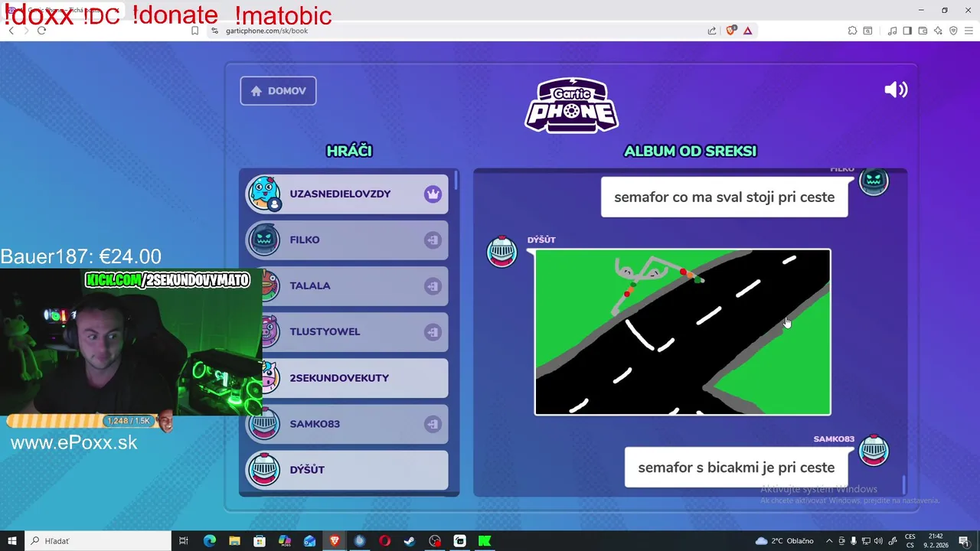Open Steam from the taskbar
The image size is (980, 551).
tap(410, 541)
